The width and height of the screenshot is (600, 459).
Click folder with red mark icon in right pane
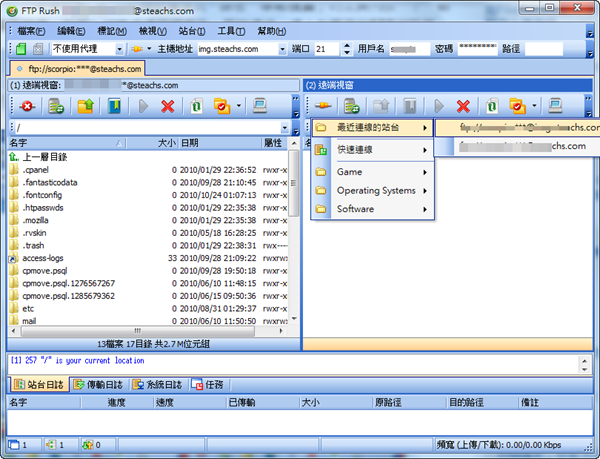click(x=517, y=106)
